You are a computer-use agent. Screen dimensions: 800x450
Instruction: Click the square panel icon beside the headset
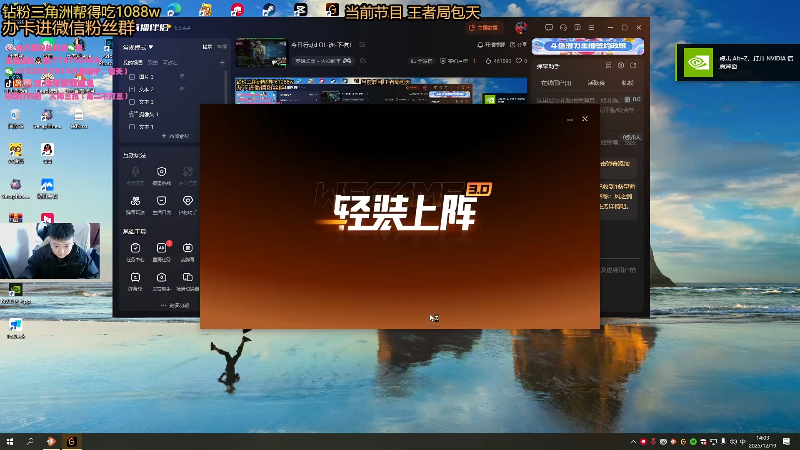click(578, 28)
